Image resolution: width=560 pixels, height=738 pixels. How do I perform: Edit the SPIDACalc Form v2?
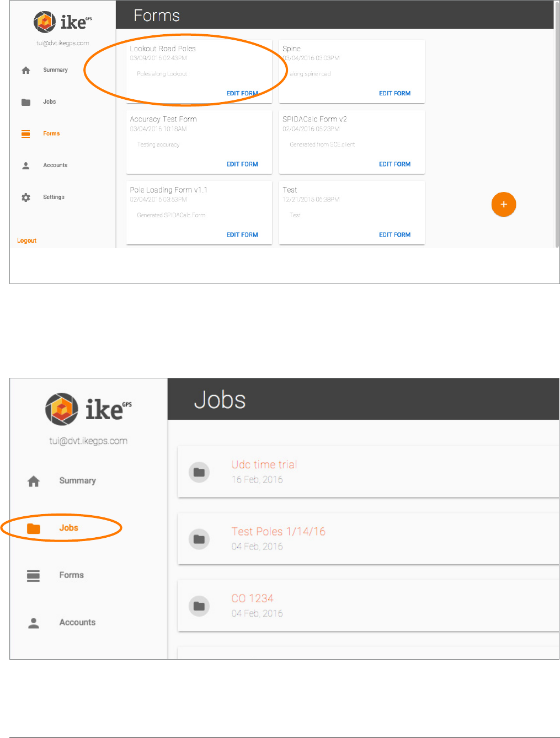394,164
